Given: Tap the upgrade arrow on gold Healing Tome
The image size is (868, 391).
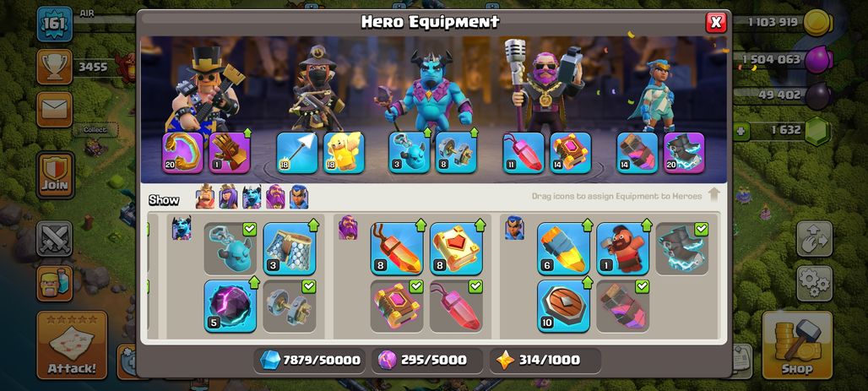Looking at the screenshot, I should (x=480, y=225).
